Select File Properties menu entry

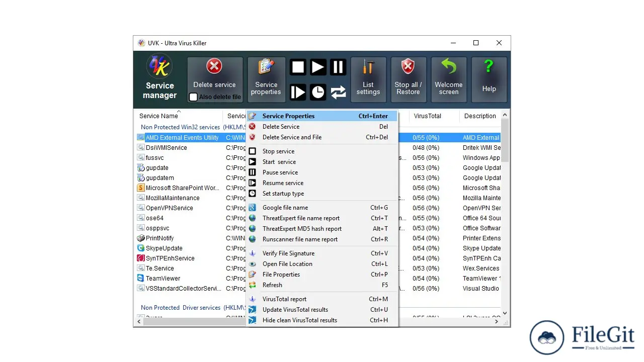click(x=322, y=275)
